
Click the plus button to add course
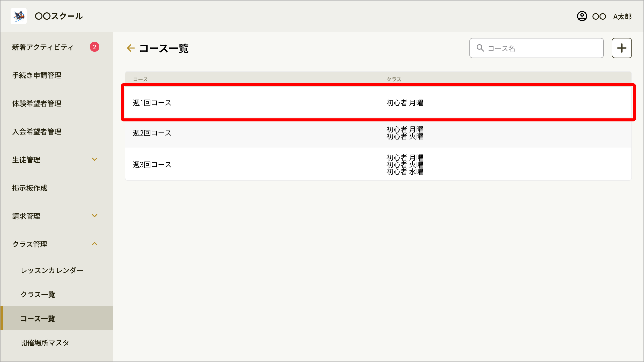[x=622, y=48]
